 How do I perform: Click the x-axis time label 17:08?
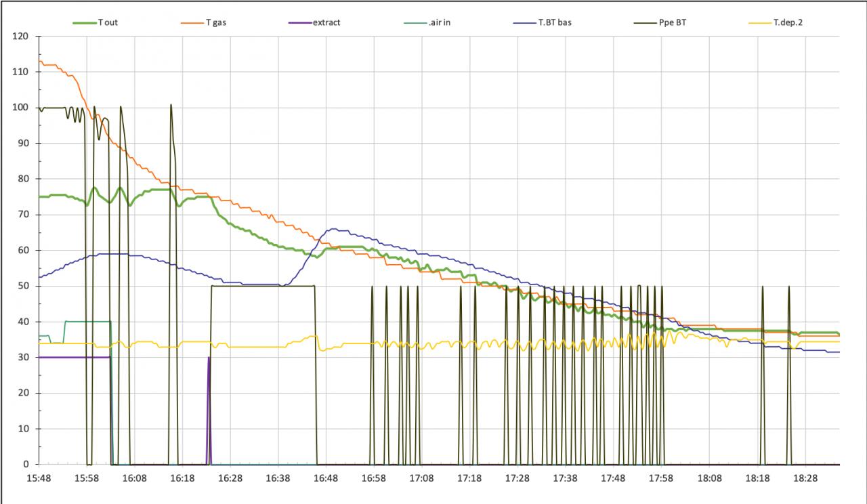point(422,478)
